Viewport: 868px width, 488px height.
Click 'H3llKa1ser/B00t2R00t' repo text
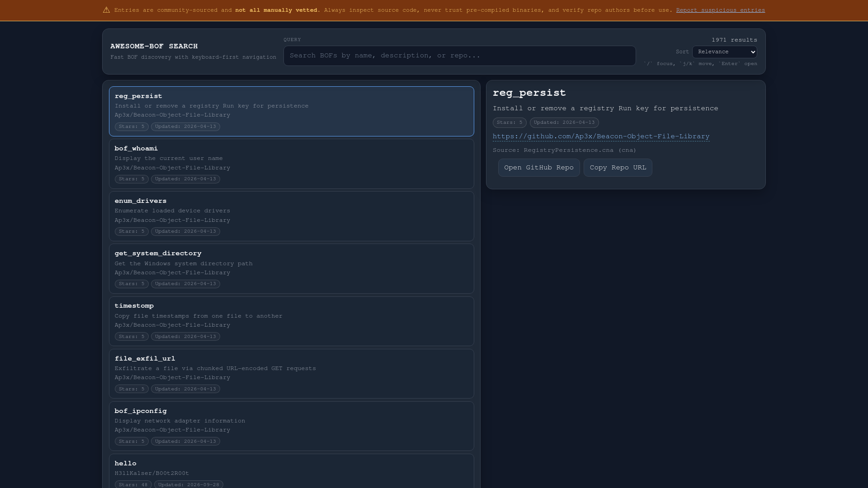(x=152, y=473)
